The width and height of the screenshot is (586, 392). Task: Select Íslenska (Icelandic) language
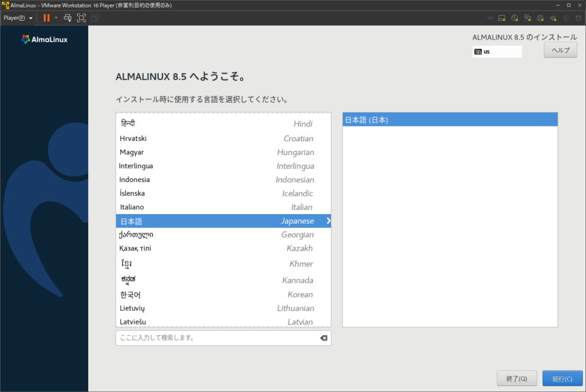[x=224, y=193]
